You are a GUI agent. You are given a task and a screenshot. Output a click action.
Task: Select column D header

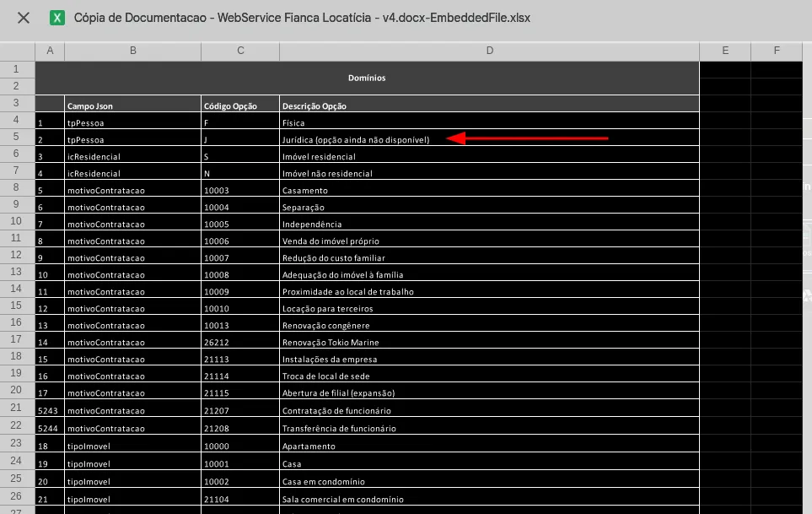[x=489, y=51]
